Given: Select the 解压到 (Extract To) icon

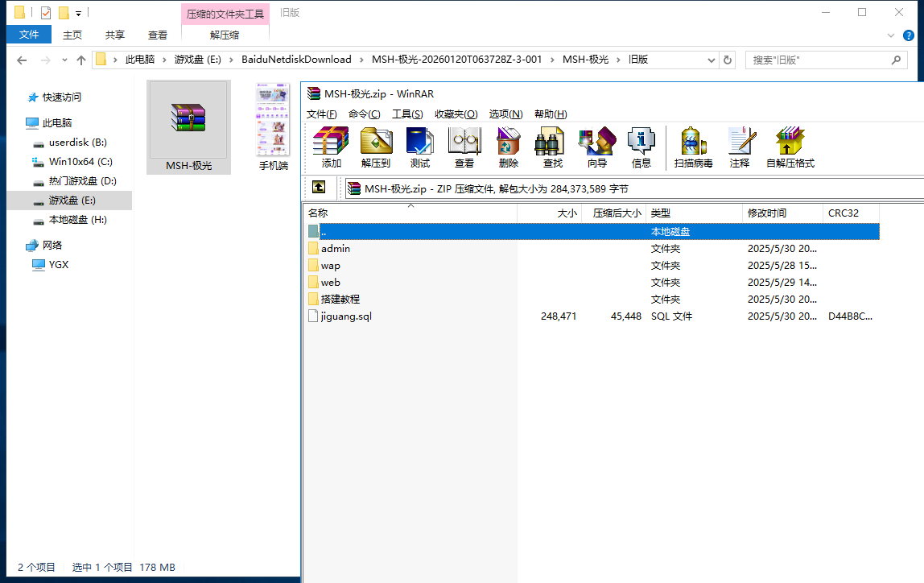Looking at the screenshot, I should click(375, 147).
